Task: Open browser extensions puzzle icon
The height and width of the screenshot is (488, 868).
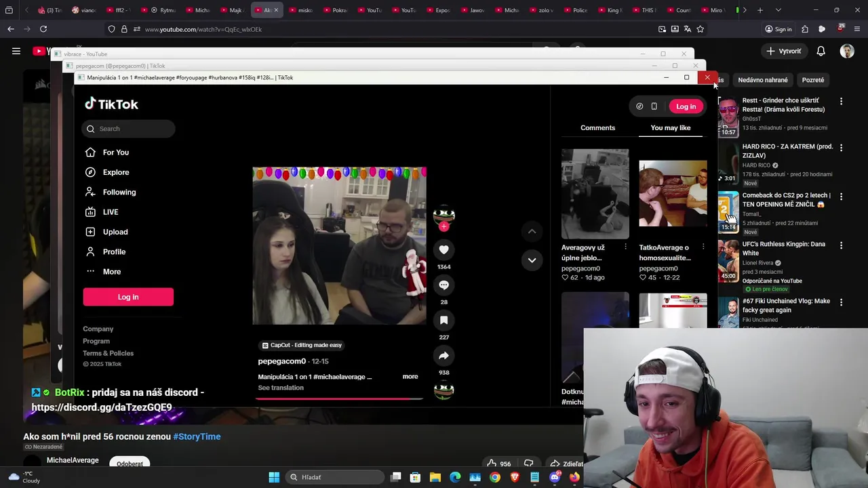Action: 805,29
